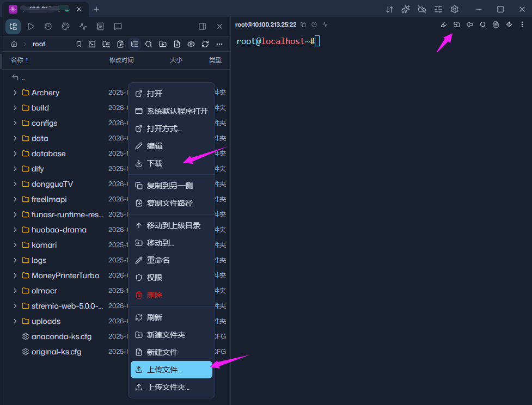Image resolution: width=532 pixels, height=405 pixels.
Task: Expand the build folder
Action: pos(15,108)
